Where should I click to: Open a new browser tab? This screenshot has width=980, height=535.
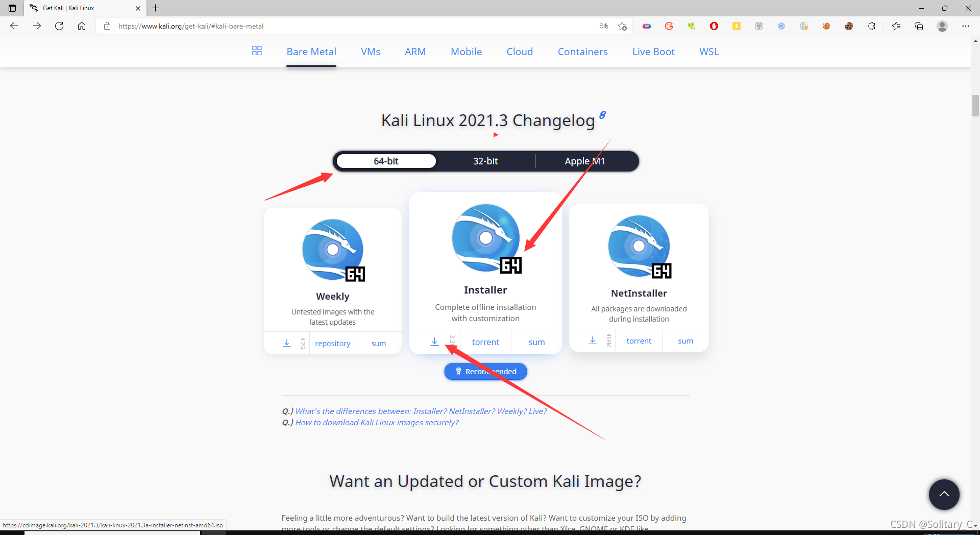click(x=156, y=8)
